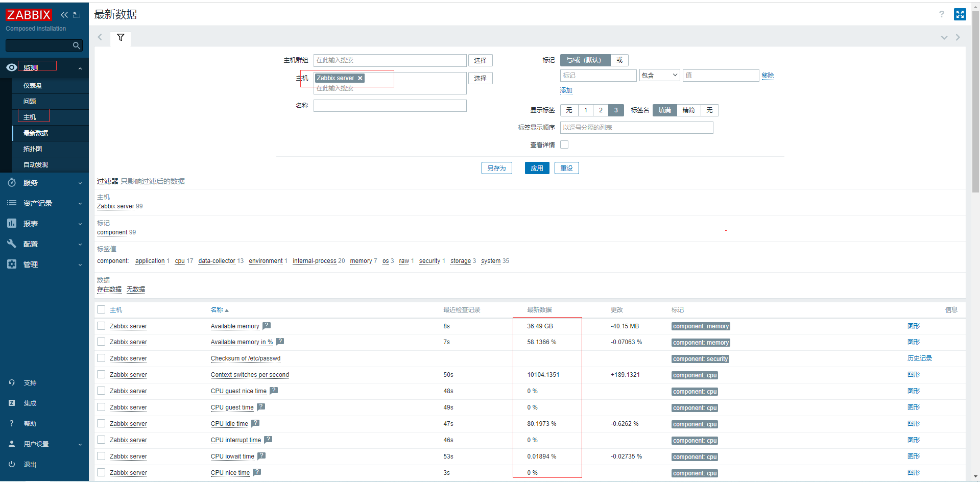Show description icon for Available memory in %

click(280, 342)
